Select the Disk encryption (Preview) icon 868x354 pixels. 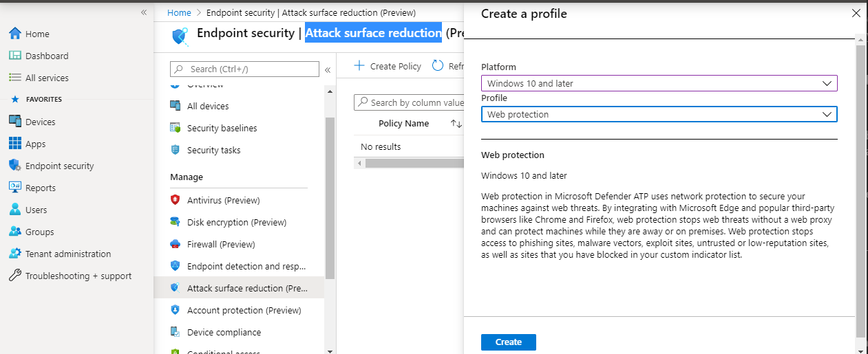pyautogui.click(x=175, y=222)
